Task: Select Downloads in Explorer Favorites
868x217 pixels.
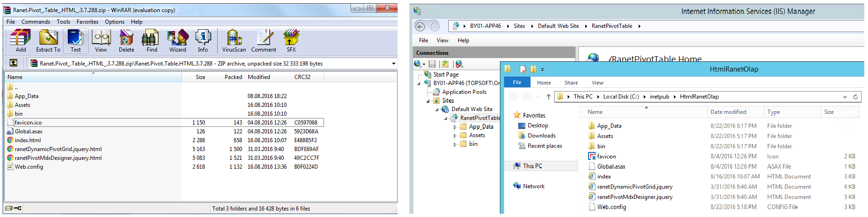Action: point(541,136)
